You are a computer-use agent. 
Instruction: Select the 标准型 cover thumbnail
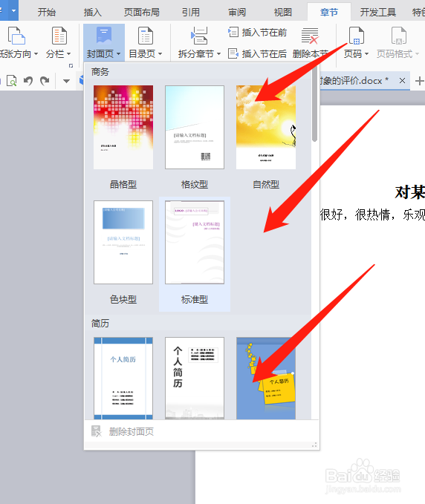[x=195, y=242]
